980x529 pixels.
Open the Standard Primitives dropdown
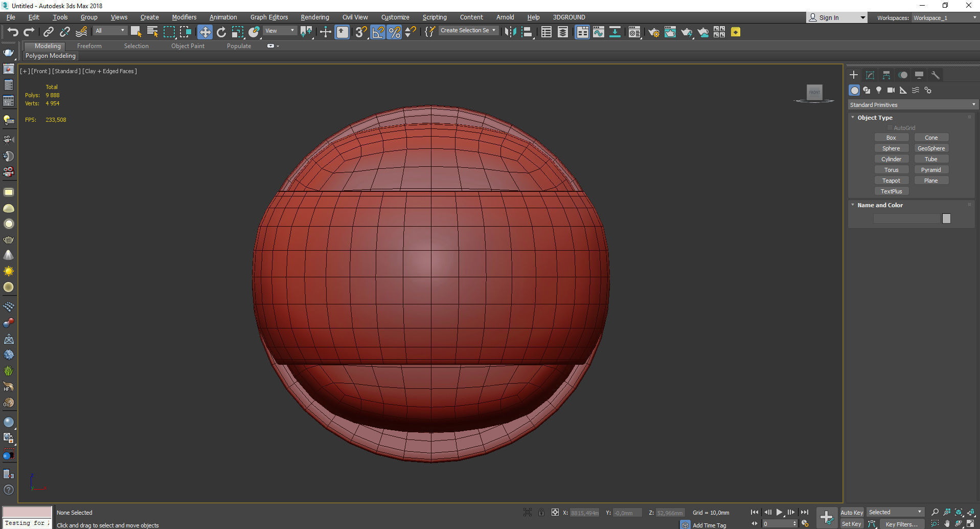tap(913, 105)
